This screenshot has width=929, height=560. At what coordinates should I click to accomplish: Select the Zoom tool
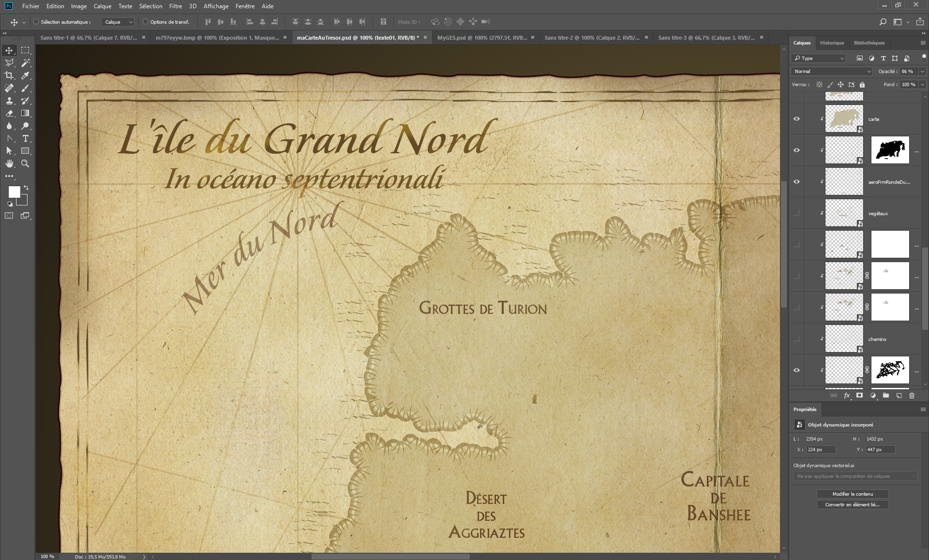click(25, 163)
